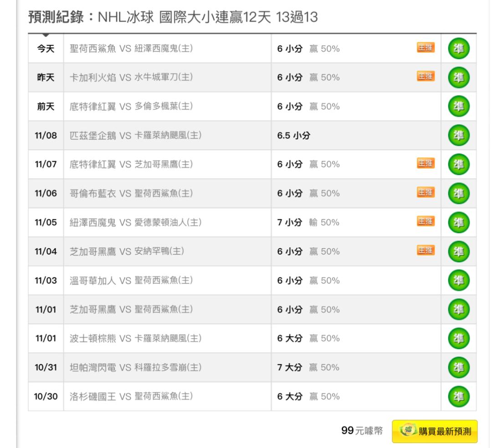492x448 pixels.
Task: Click the 6 大分 prediction in 10/30 row
Action: click(x=290, y=396)
